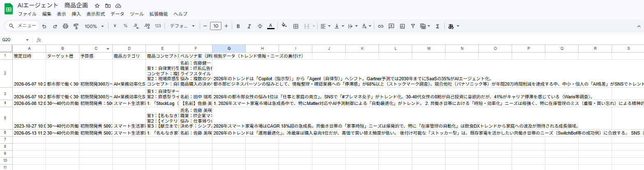The height and width of the screenshot is (170, 644).
Task: Open the horizontal align dropdown
Action: click(325, 26)
